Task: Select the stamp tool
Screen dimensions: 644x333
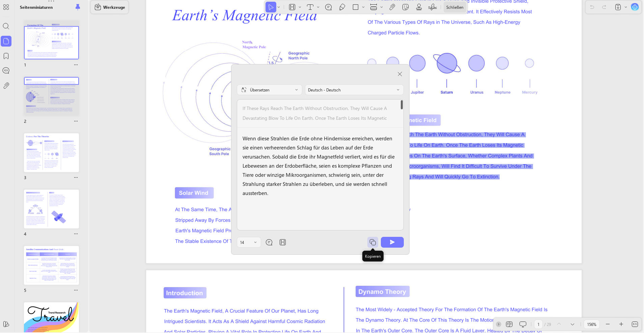Action: click(x=419, y=7)
